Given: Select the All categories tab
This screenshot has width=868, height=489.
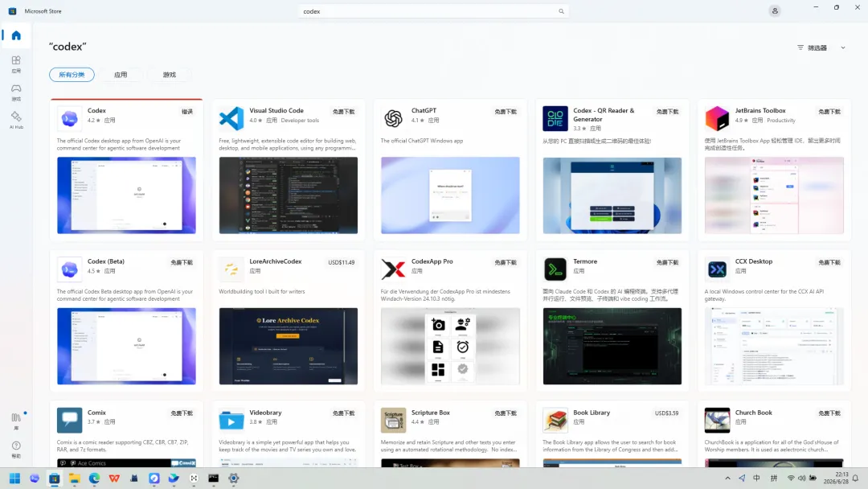Looking at the screenshot, I should [72, 75].
